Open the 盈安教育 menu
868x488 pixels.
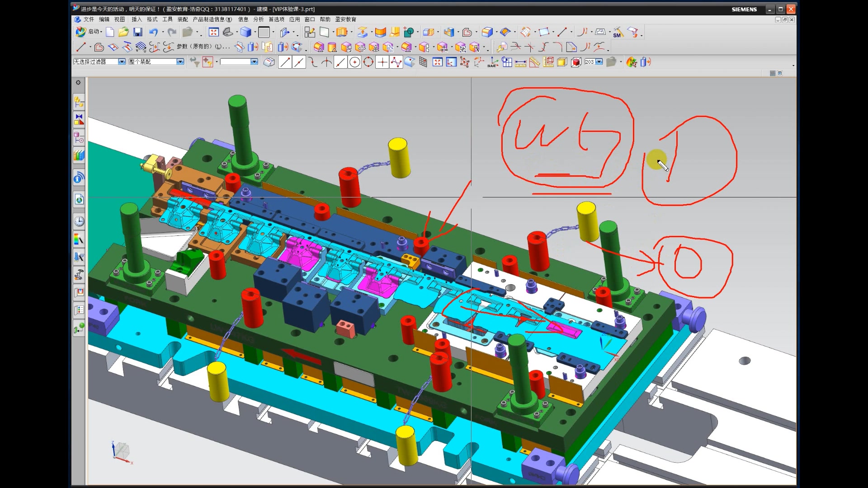pos(345,19)
